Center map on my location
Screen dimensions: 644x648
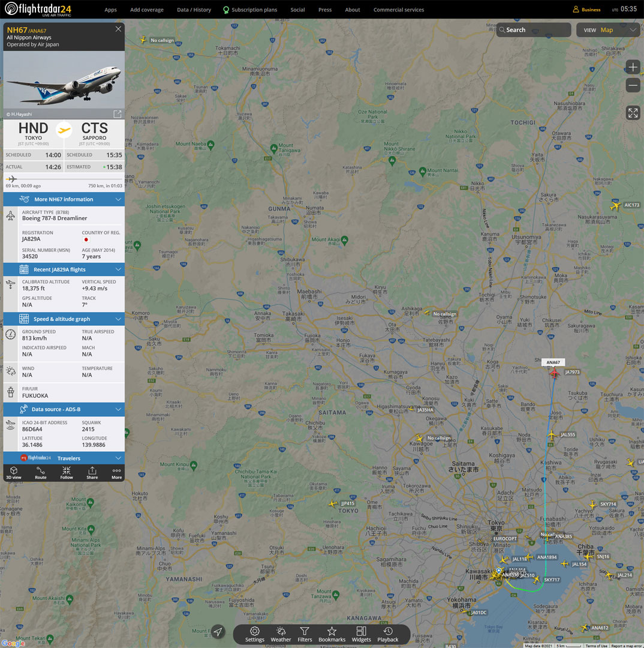tap(218, 631)
